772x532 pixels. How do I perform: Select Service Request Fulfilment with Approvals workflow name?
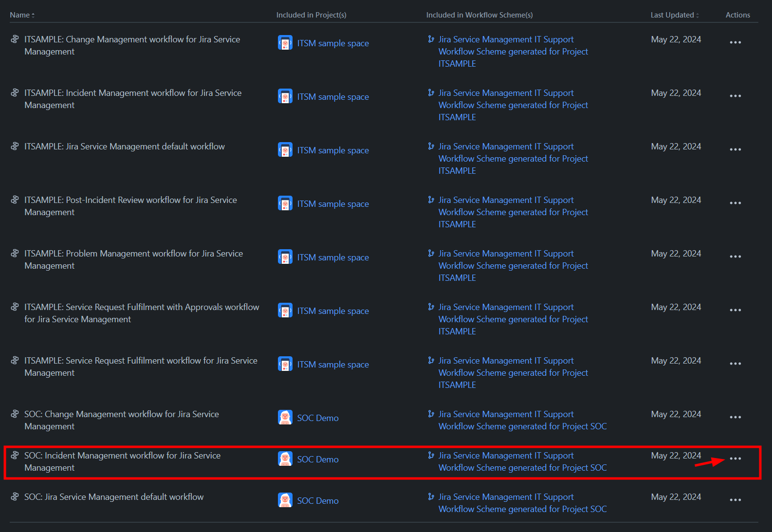point(142,313)
